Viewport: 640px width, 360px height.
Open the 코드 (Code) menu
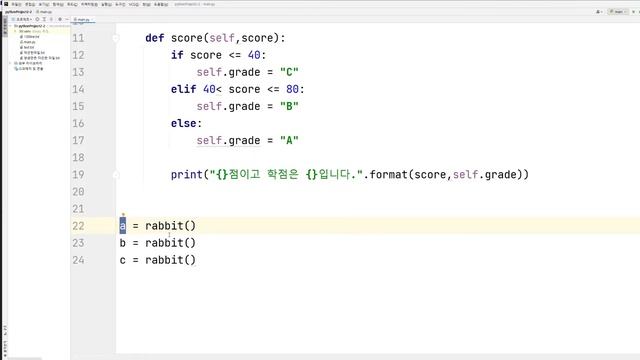[72, 4]
